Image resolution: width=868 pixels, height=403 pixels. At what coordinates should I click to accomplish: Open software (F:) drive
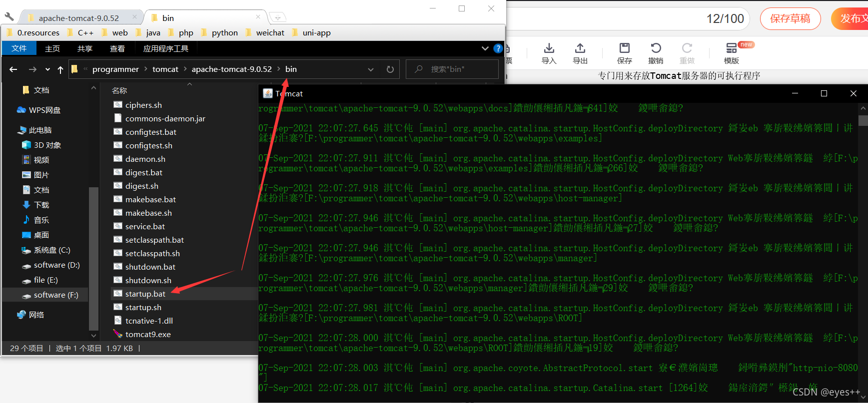point(50,295)
